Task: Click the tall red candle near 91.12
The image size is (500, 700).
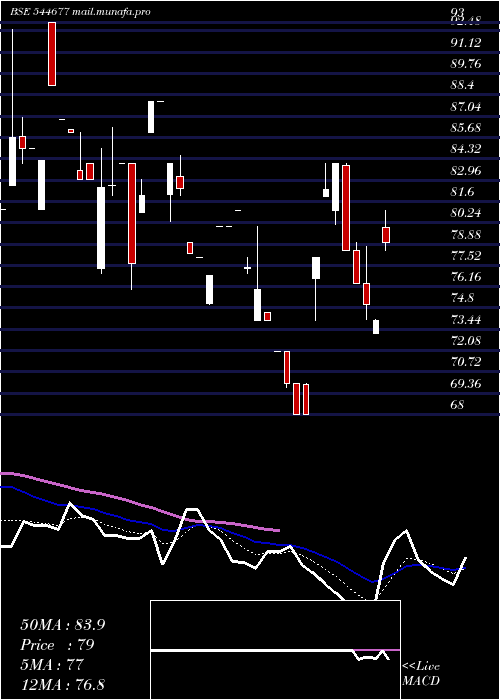Action: click(x=52, y=54)
